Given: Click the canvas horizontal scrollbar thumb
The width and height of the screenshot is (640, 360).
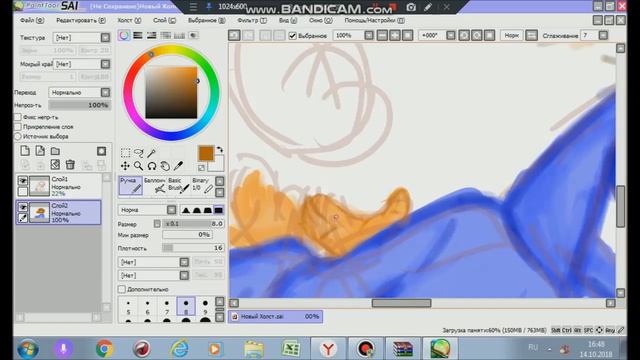Looking at the screenshot, I should [401, 303].
